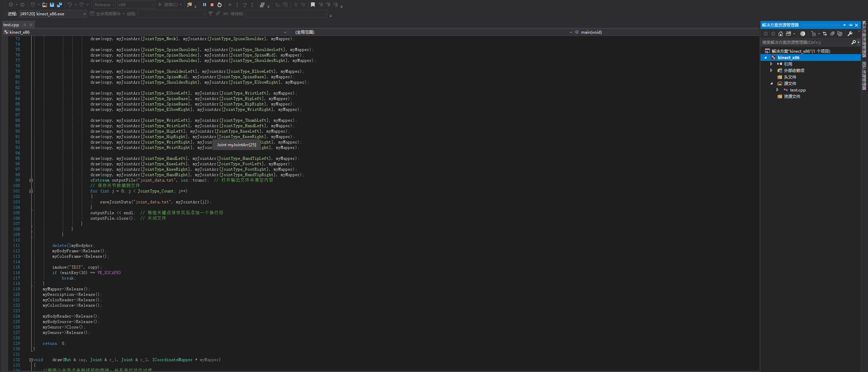
Task: Pin the Solution Explorer panel
Action: point(851,25)
